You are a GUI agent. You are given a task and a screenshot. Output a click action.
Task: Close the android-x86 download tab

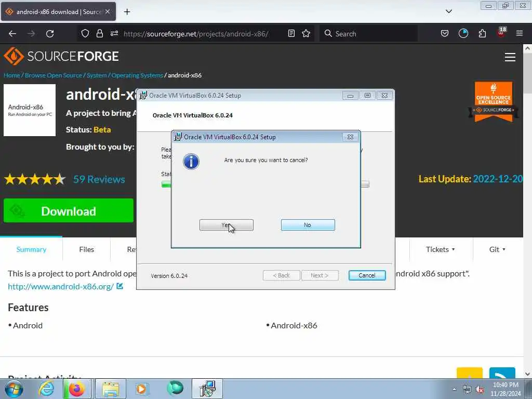tap(108, 11)
